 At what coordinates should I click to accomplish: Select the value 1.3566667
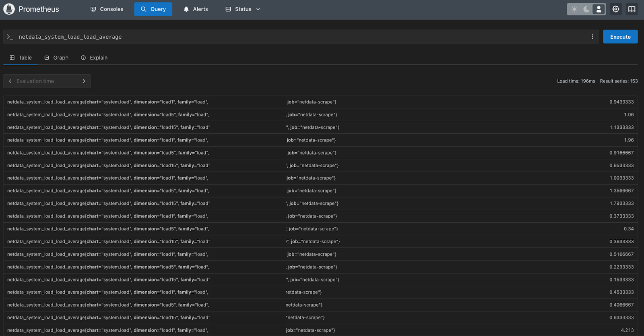[x=621, y=191]
